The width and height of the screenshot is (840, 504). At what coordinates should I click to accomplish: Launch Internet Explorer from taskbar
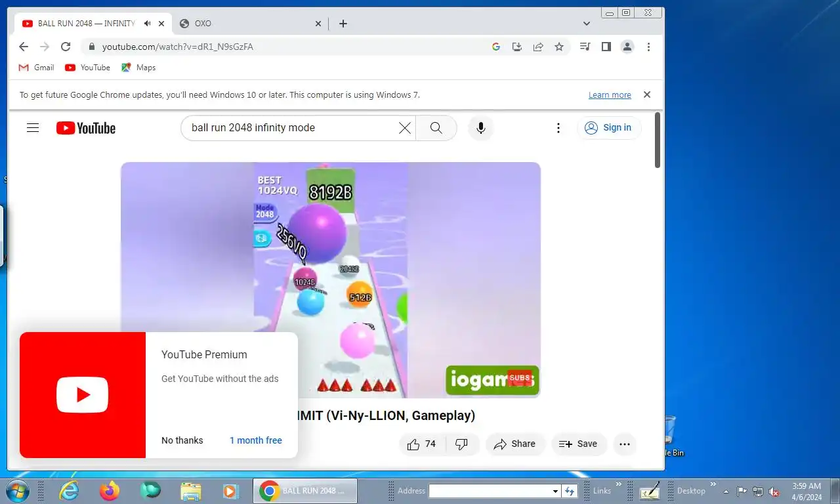[x=69, y=491]
